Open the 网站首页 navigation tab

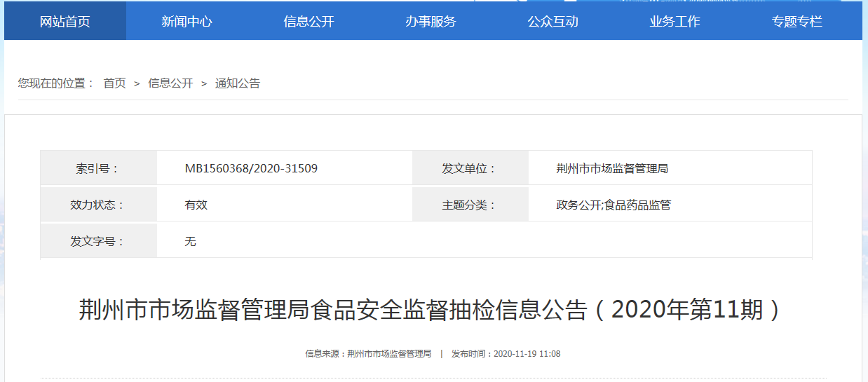tap(65, 21)
